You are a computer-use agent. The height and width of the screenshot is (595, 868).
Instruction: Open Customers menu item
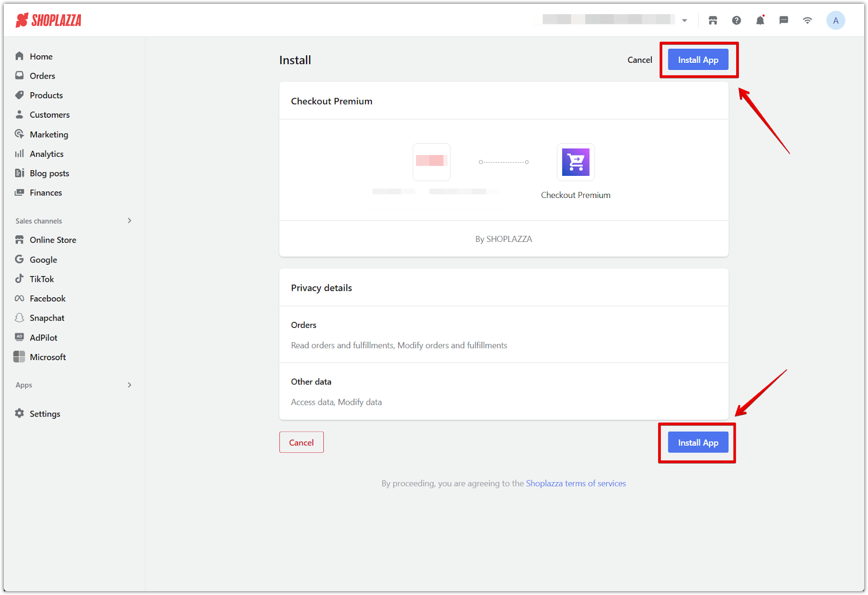49,115
